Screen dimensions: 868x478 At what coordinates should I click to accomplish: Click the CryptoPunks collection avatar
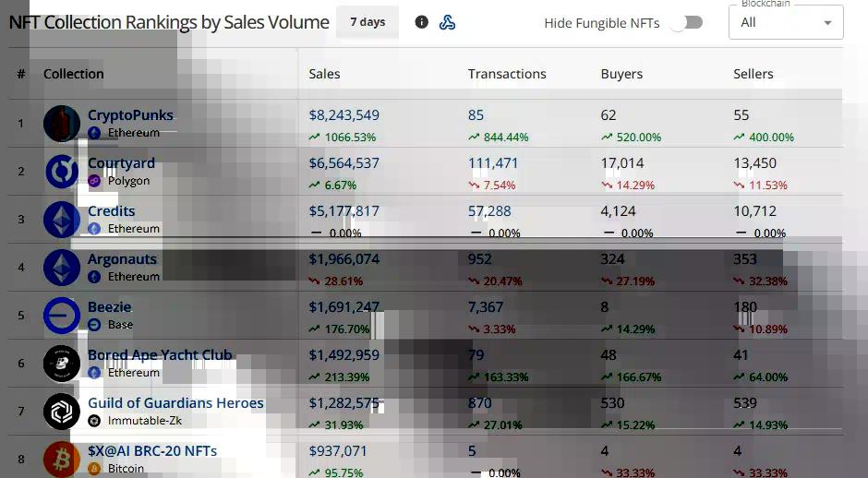[x=62, y=124]
